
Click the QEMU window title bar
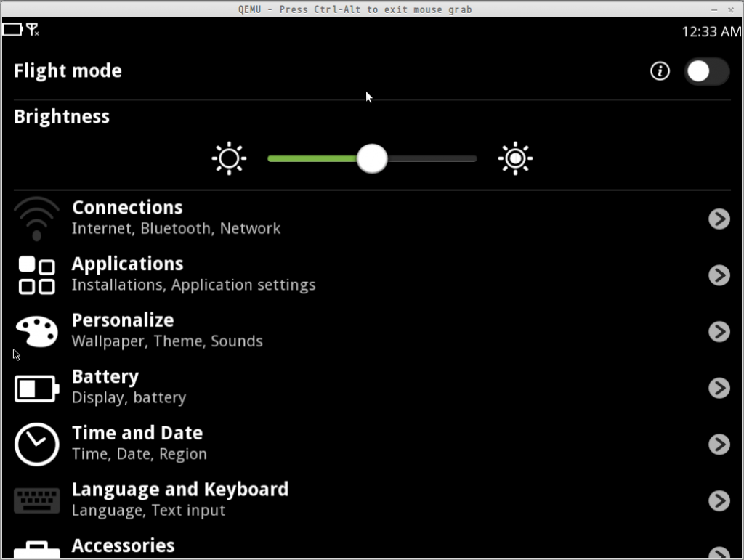355,9
